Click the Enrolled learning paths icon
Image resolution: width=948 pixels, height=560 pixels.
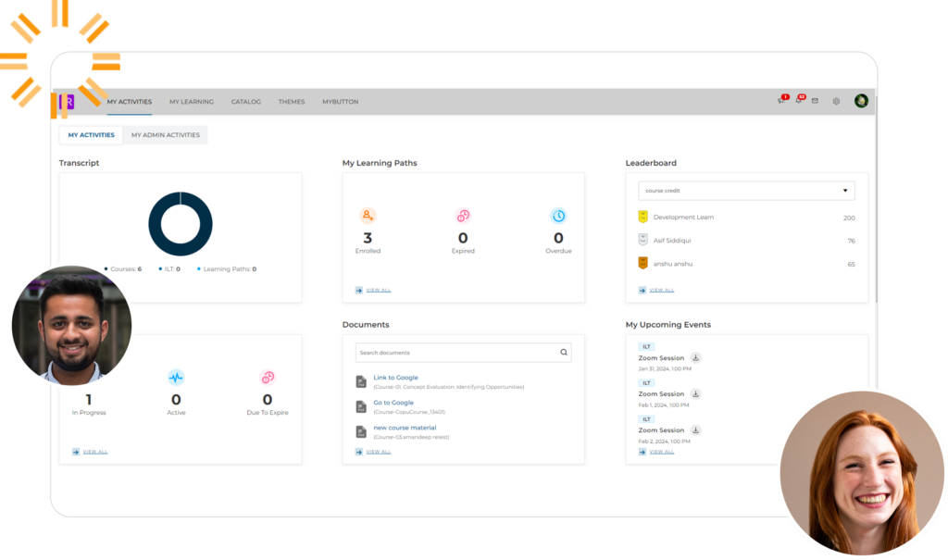point(368,216)
